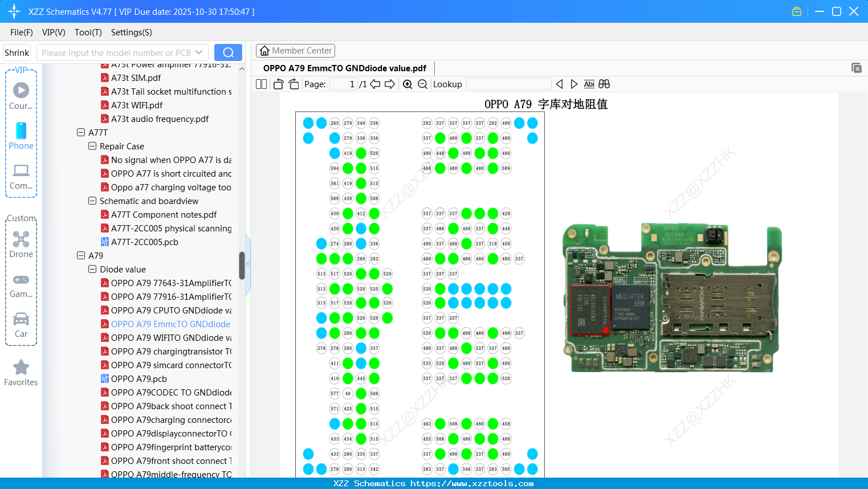
Task: Click the zoom out magnifier icon
Action: [422, 84]
